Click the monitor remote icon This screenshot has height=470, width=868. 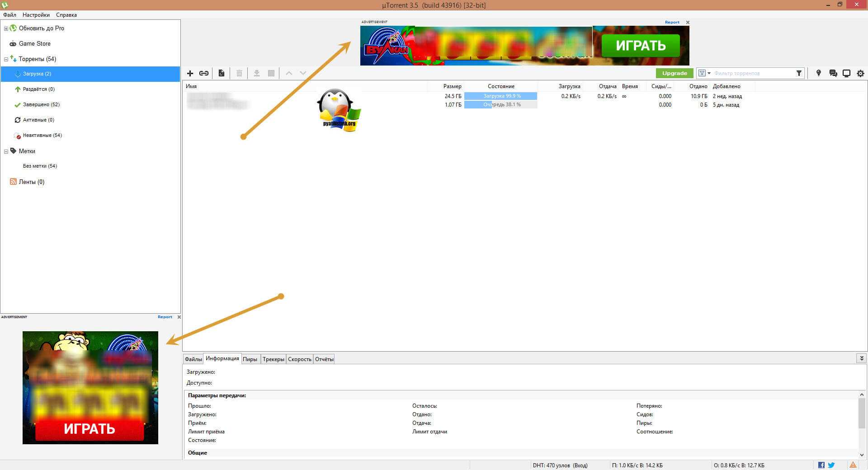(x=846, y=73)
